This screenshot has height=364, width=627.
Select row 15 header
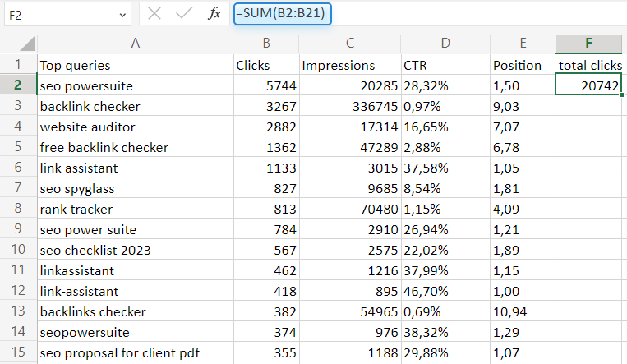[18, 352]
